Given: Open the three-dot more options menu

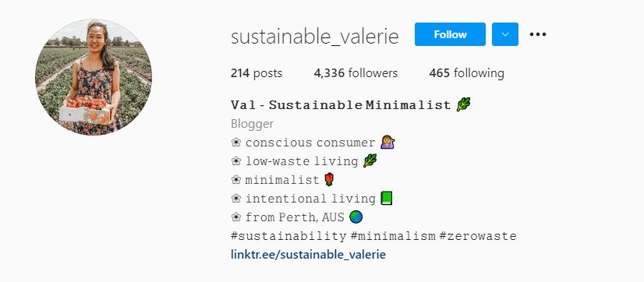Looking at the screenshot, I should pyautogui.click(x=538, y=34).
